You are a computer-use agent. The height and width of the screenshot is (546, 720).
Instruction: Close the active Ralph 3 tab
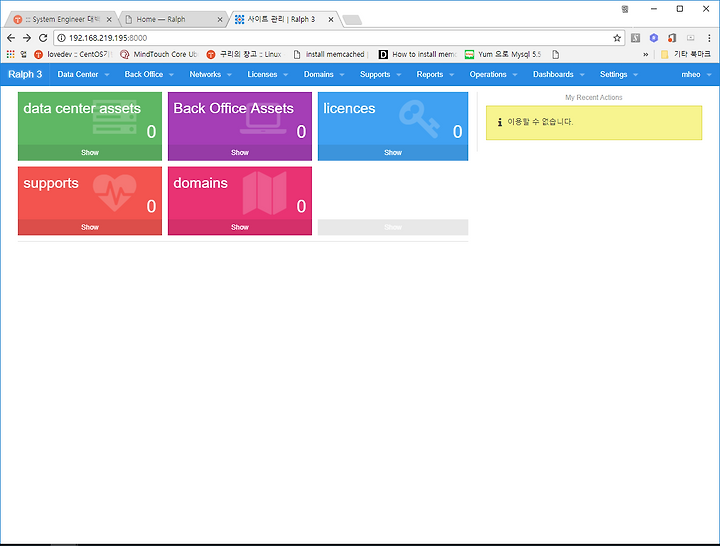(x=331, y=19)
